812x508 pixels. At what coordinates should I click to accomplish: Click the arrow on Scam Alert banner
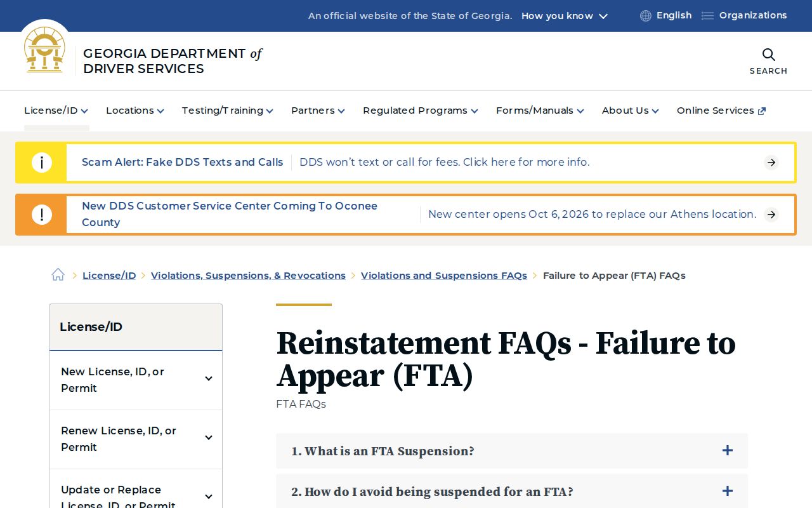click(771, 163)
